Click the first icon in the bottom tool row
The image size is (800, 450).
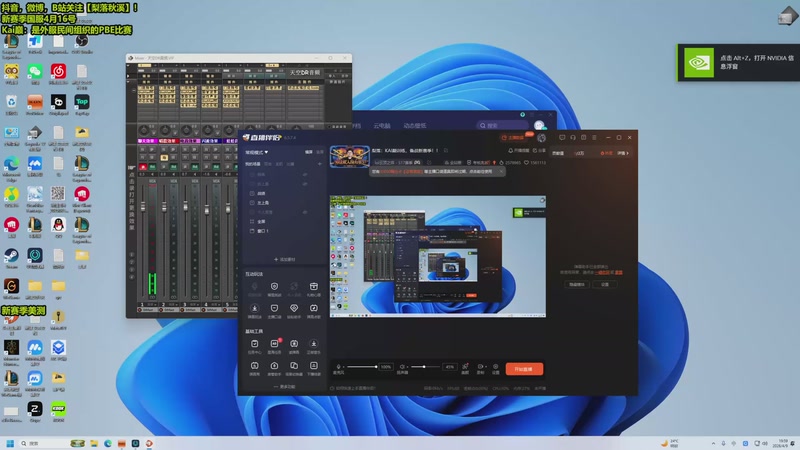click(x=255, y=366)
